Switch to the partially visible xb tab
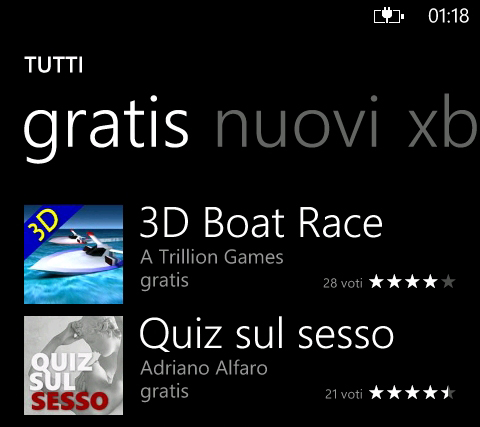Viewport: 480px width, 427px height. 443,121
